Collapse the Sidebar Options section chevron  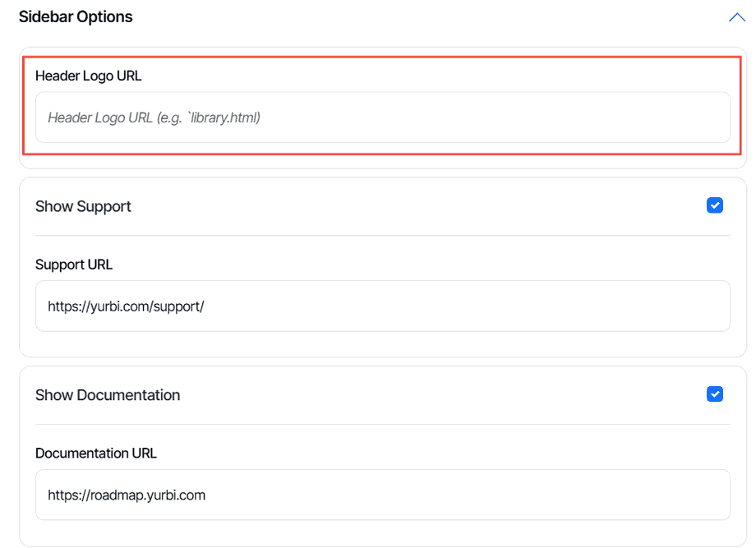[x=736, y=17]
